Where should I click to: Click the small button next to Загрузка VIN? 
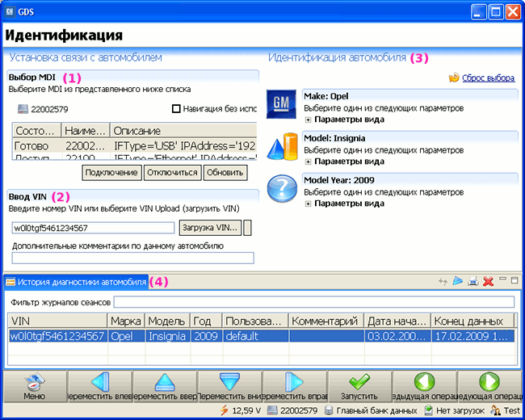pyautogui.click(x=247, y=228)
